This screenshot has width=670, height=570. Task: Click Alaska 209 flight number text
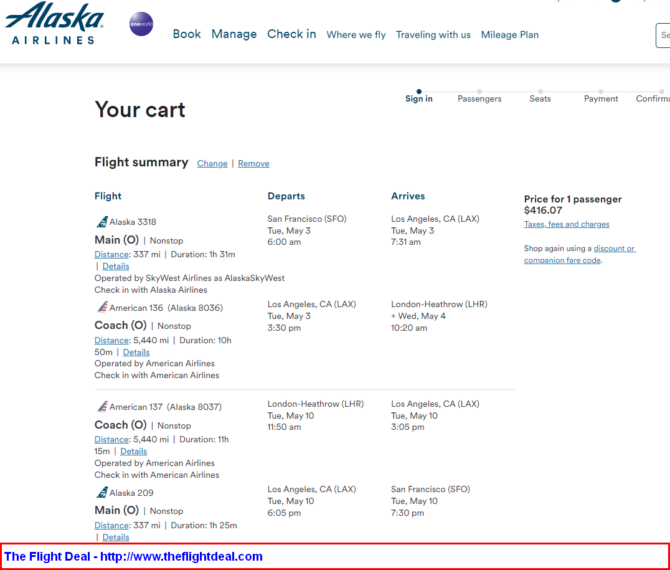click(x=131, y=493)
